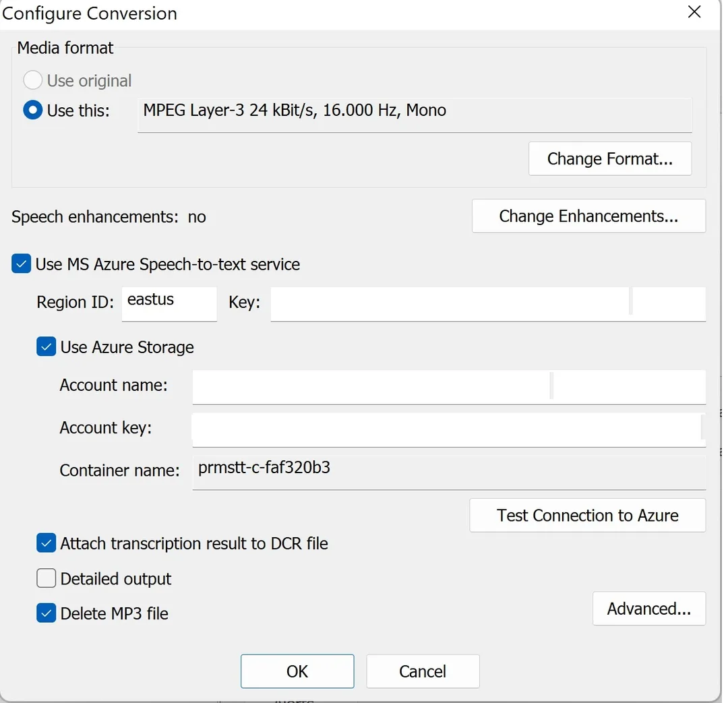Click the media format field showing MPEG Layer-3

[415, 115]
